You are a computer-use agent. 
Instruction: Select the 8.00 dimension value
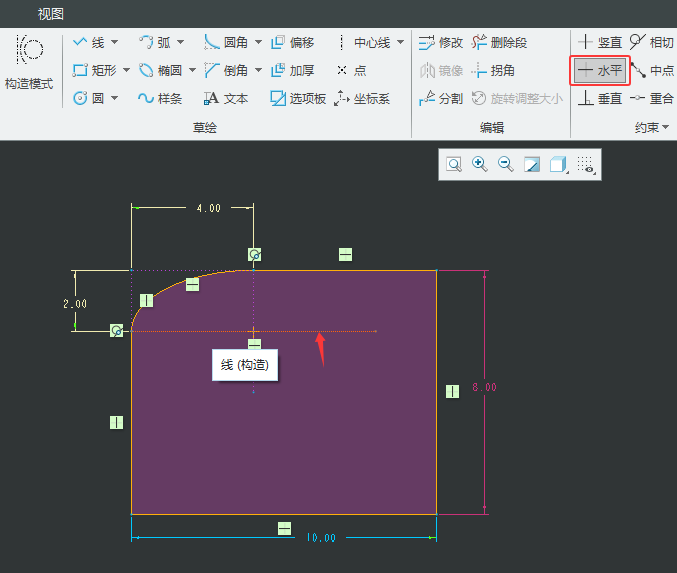click(484, 387)
